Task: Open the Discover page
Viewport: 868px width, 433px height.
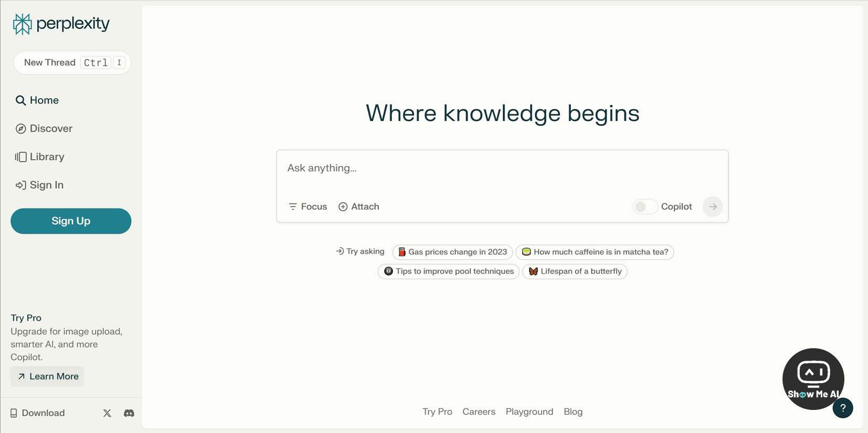Action: coord(44,128)
